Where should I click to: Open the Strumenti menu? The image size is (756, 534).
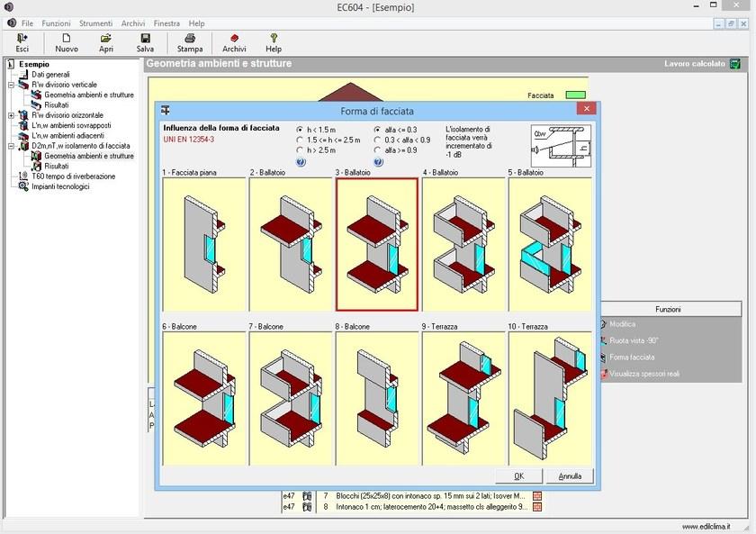[95, 23]
